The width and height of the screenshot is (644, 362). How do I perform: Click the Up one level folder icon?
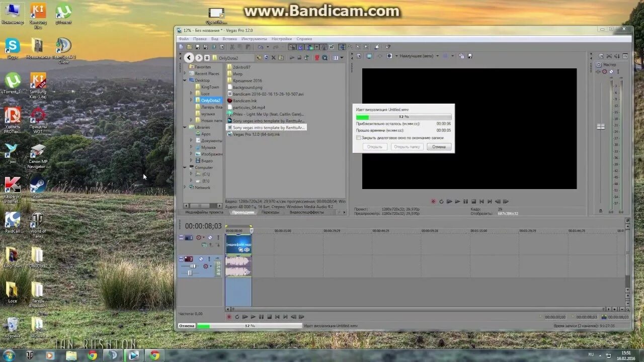click(x=259, y=58)
